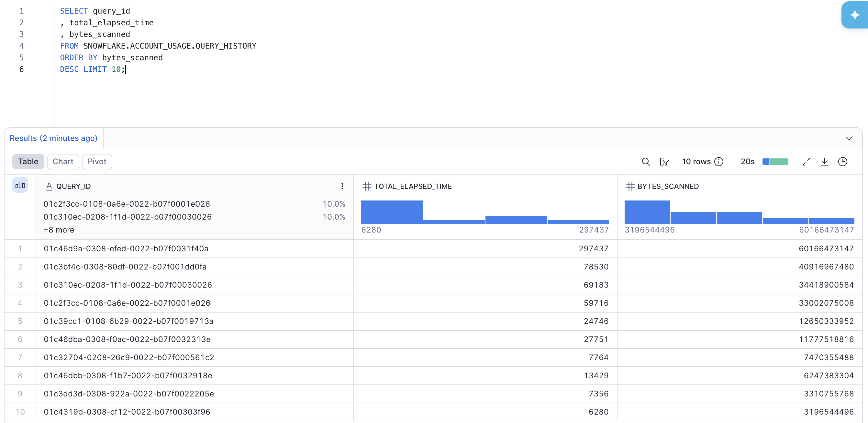Show row count info icon
This screenshot has width=868, height=423.
click(719, 162)
